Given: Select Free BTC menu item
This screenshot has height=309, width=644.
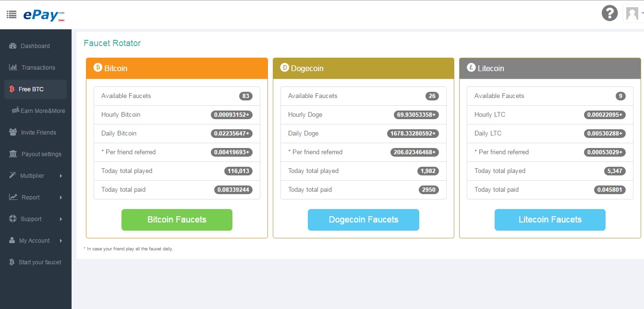Looking at the screenshot, I should tap(36, 89).
